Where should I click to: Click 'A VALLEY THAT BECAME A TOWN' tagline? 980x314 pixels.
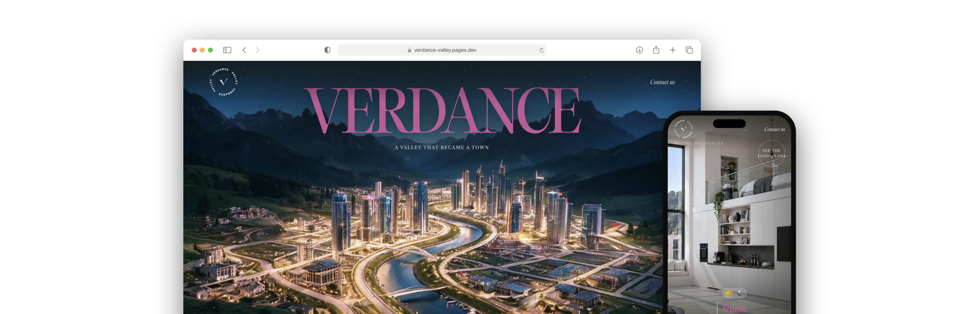(442, 148)
